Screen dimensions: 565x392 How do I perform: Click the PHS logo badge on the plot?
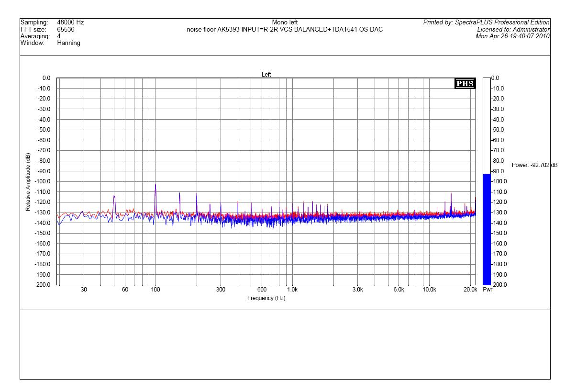pos(465,84)
